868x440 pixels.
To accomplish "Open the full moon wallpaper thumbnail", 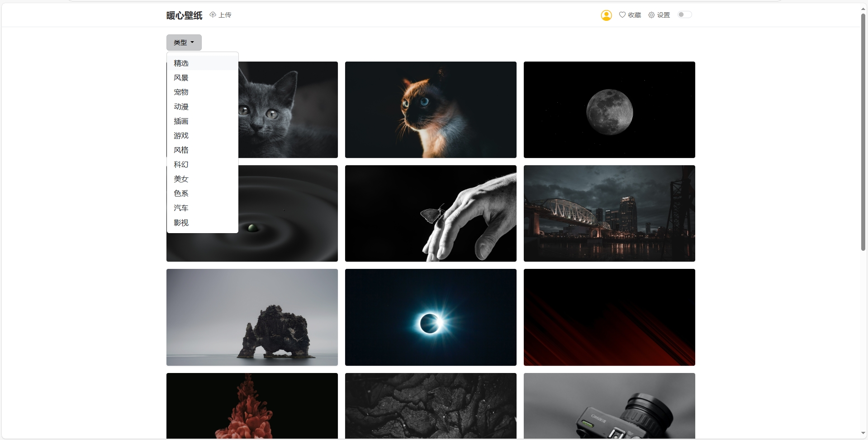I will tap(609, 110).
